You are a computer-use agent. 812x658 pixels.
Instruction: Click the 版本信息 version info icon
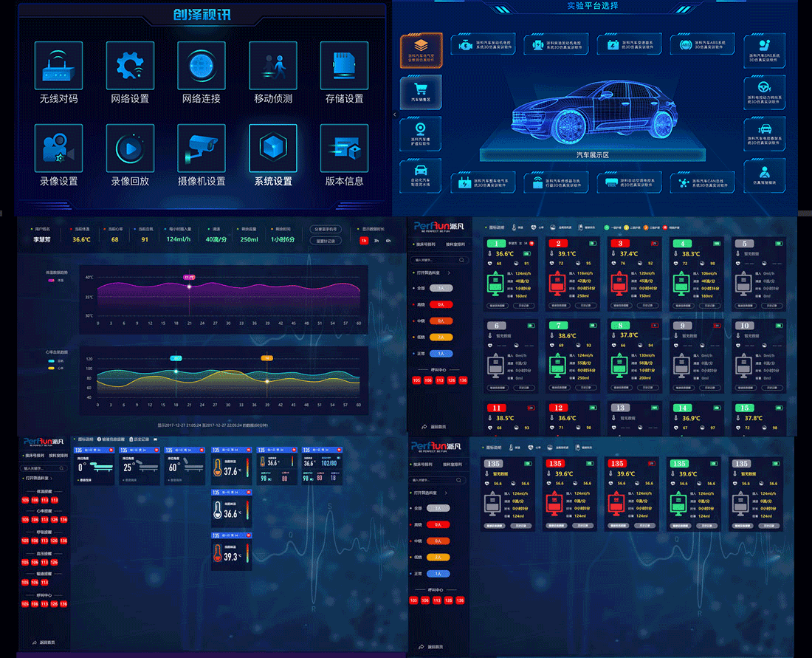pyautogui.click(x=344, y=148)
